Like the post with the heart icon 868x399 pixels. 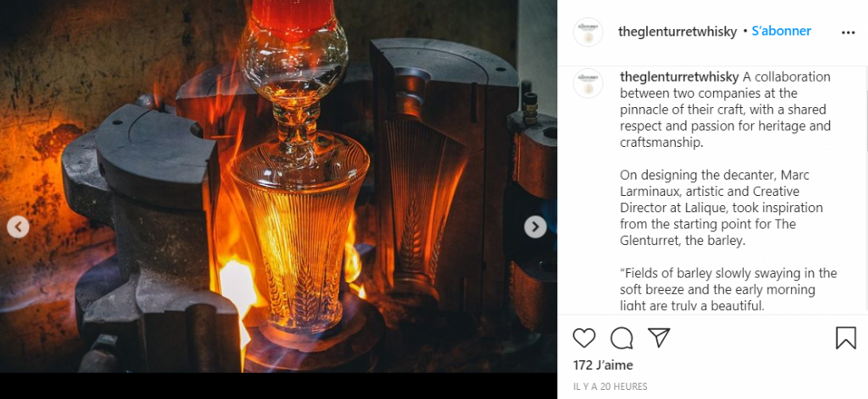tap(584, 338)
